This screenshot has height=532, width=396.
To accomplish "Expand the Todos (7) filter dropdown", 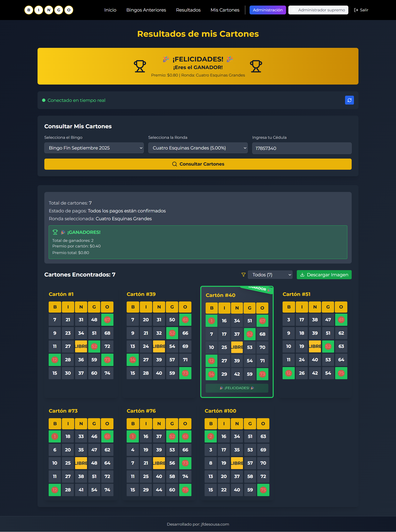I will coord(270,275).
